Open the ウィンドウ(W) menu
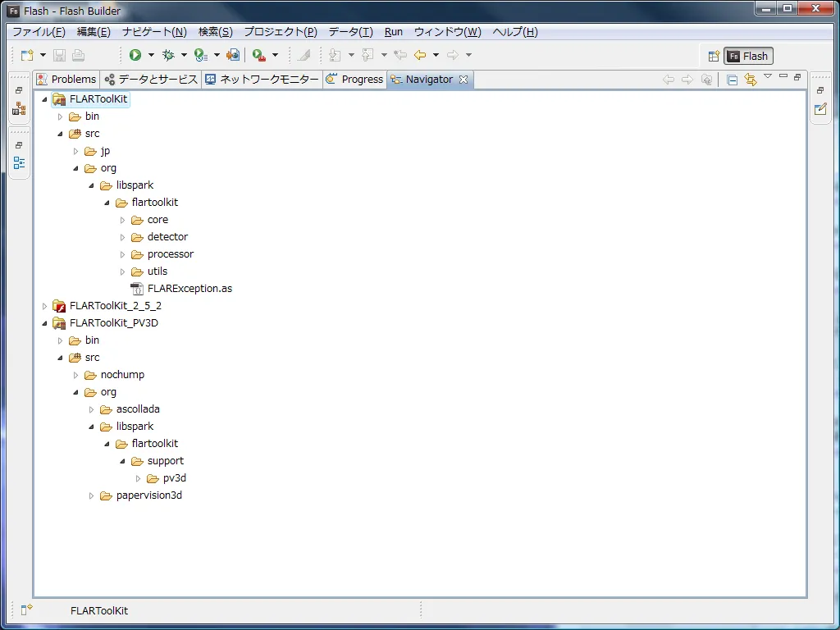840x630 pixels. [448, 32]
